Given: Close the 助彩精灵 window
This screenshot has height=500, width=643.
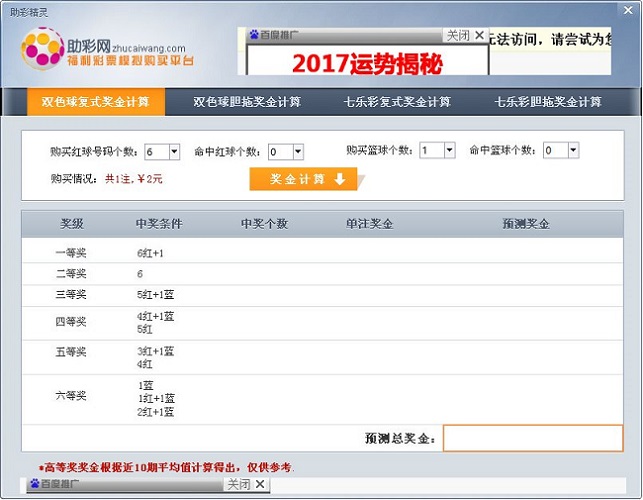Looking at the screenshot, I should coord(628,10).
